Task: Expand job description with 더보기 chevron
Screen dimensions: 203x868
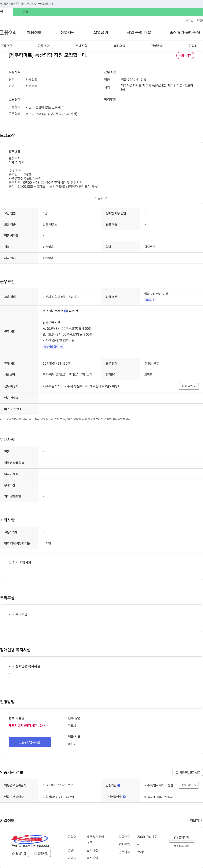Action: 101,198
